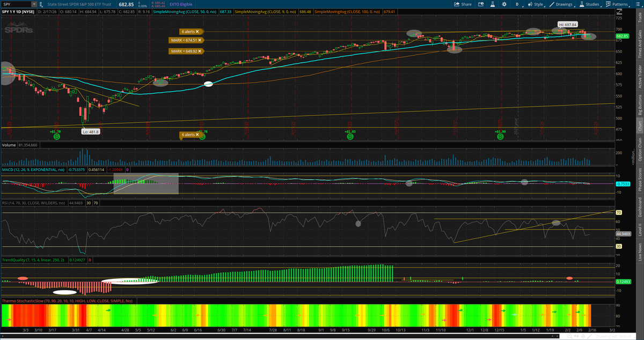Screen dimensions: 644x340
Task: Click the first dividend dollar marker
Action: (56, 137)
